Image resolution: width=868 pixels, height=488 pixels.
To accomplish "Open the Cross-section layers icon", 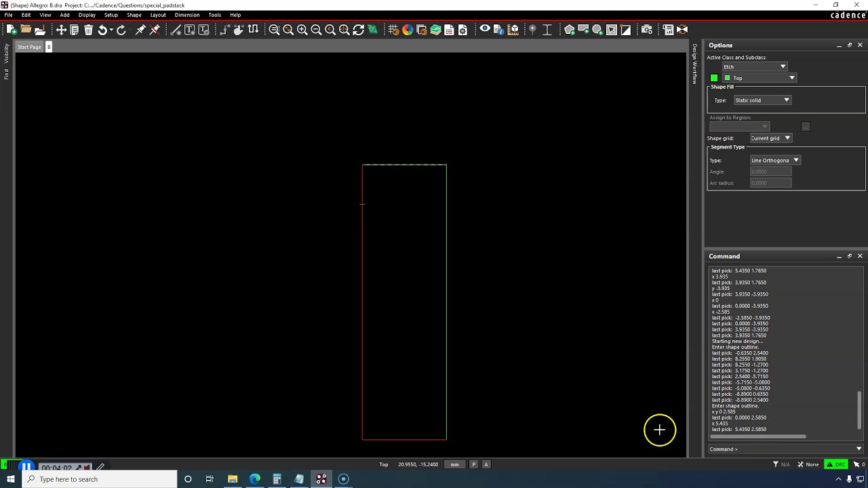I will tap(436, 30).
